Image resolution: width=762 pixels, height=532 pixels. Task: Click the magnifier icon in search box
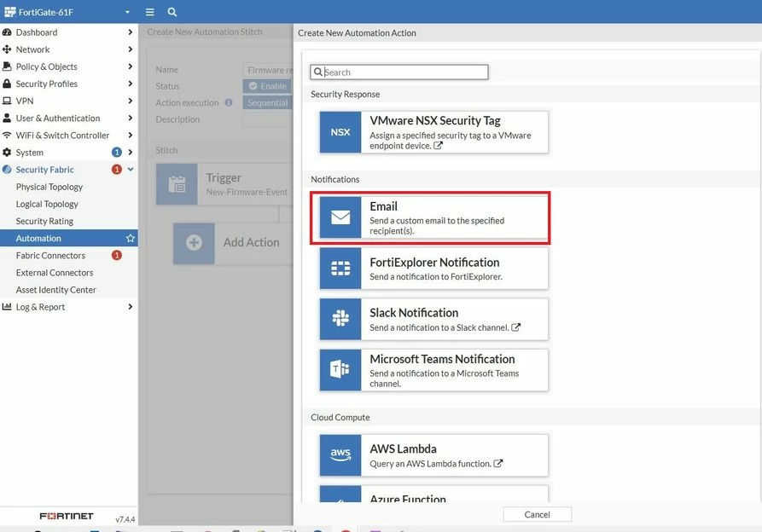317,72
